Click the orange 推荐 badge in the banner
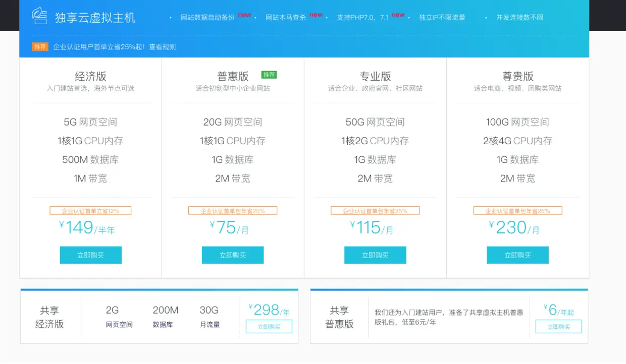 pyautogui.click(x=40, y=47)
